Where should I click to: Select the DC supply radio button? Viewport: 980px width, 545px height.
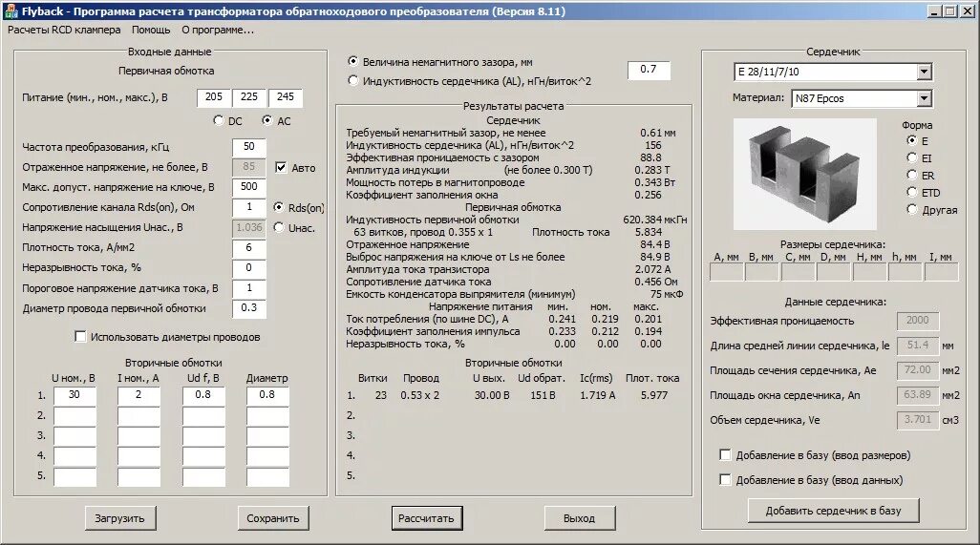(x=218, y=120)
